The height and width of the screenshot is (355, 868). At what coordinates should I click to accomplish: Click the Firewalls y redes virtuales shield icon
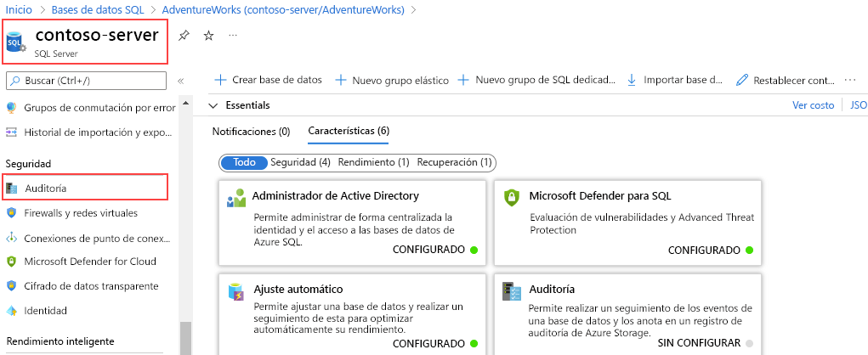(x=12, y=213)
